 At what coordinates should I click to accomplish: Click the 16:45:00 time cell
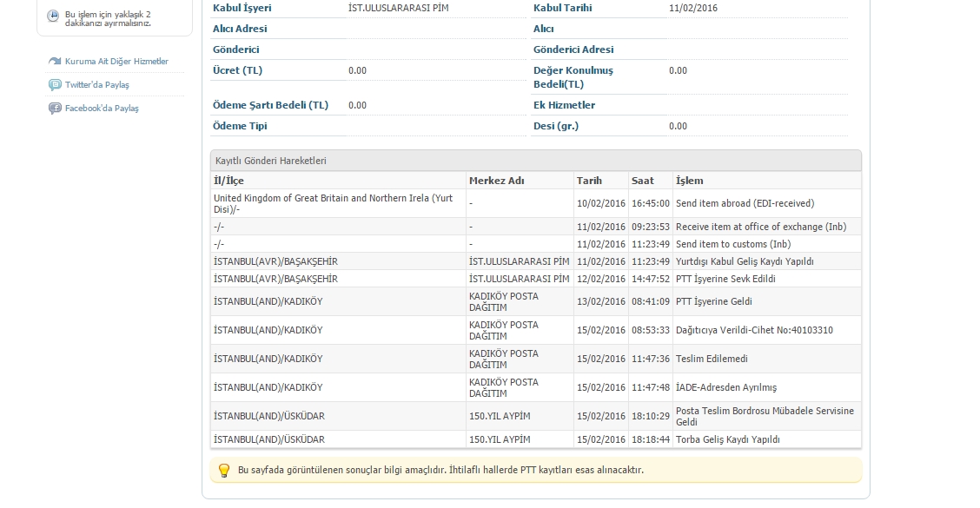[650, 204]
